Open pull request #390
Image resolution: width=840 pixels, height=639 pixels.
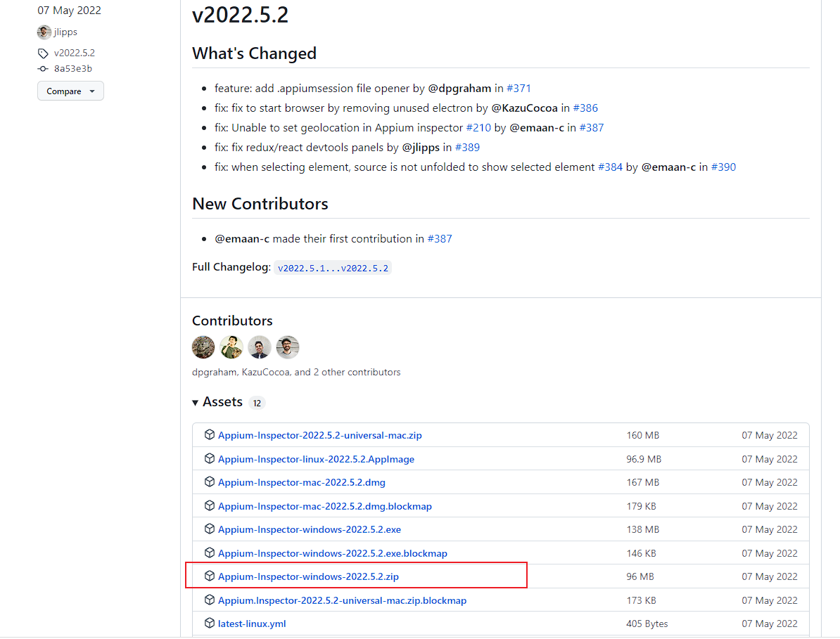723,167
